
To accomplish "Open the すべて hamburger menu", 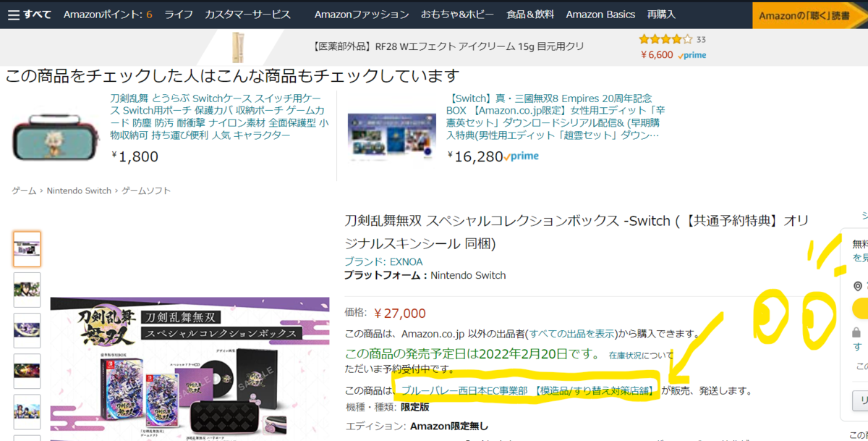I will [x=30, y=14].
